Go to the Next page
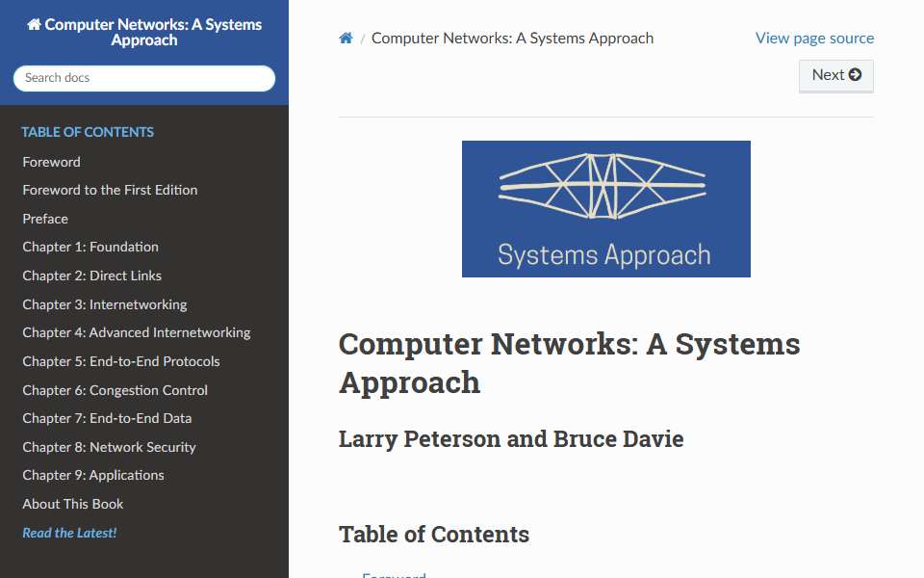The height and width of the screenshot is (578, 924). (x=835, y=75)
